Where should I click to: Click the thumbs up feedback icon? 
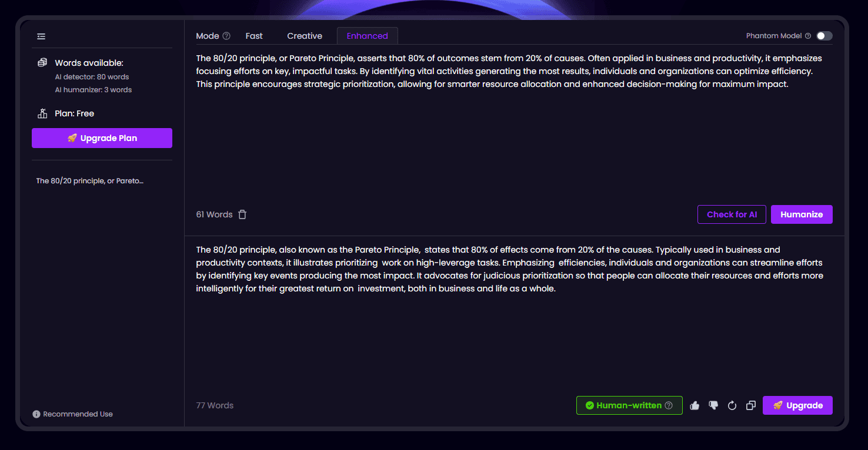point(695,405)
